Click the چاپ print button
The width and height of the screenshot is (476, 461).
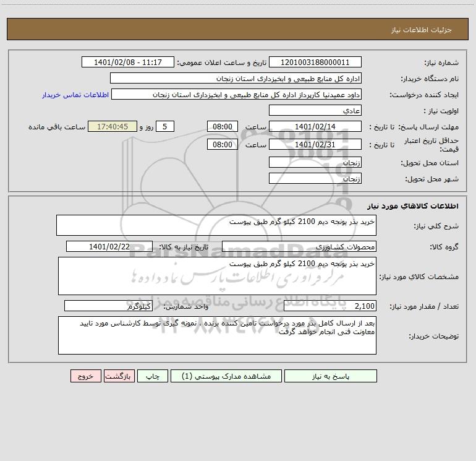pyautogui.click(x=153, y=376)
